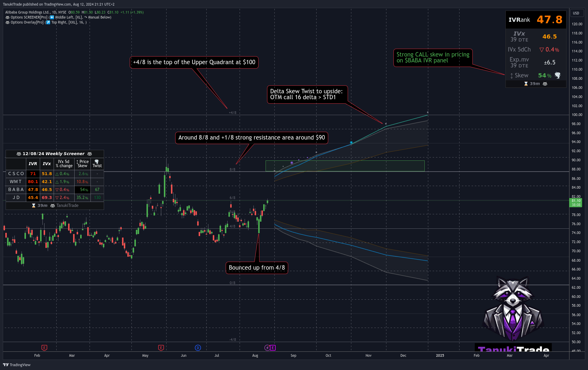Click Exp.mv value ±6.5
This screenshot has width=588, height=370.
549,62
